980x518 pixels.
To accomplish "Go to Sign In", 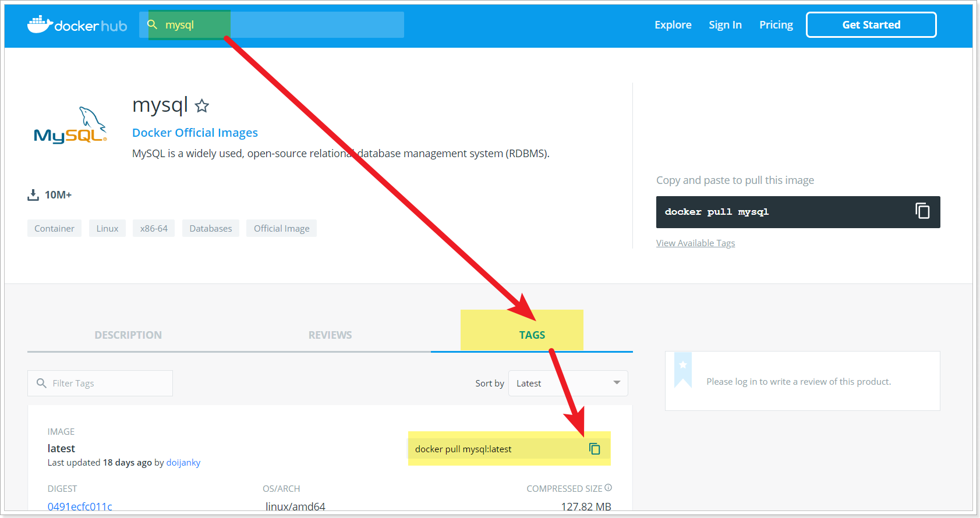I will [x=725, y=25].
